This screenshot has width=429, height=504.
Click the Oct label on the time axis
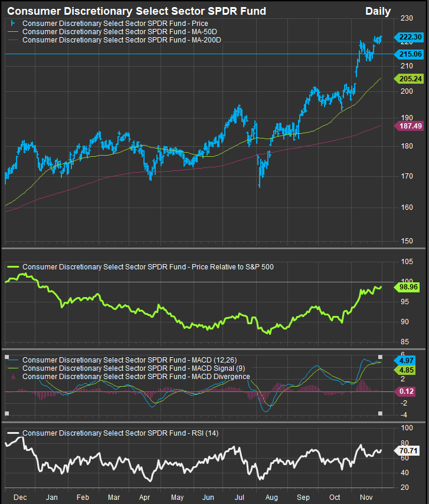pyautogui.click(x=335, y=498)
